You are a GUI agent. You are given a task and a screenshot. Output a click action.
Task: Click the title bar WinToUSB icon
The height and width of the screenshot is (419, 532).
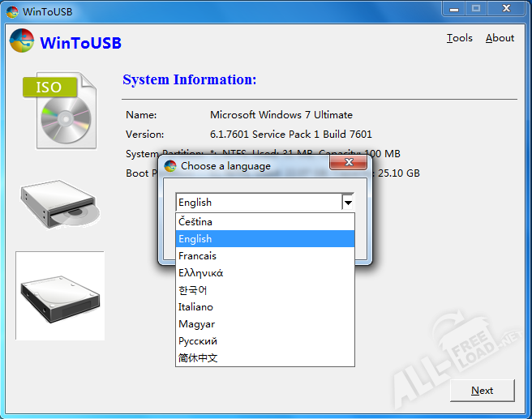(x=12, y=9)
